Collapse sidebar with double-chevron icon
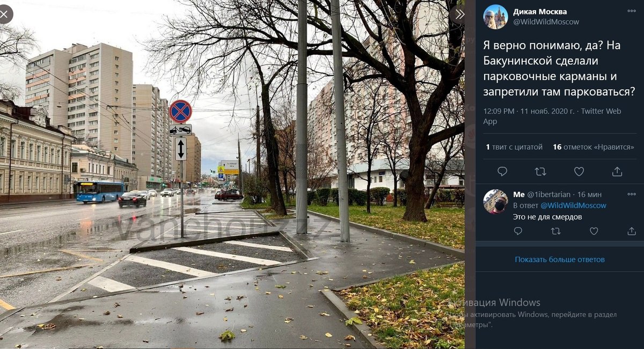 tap(459, 14)
